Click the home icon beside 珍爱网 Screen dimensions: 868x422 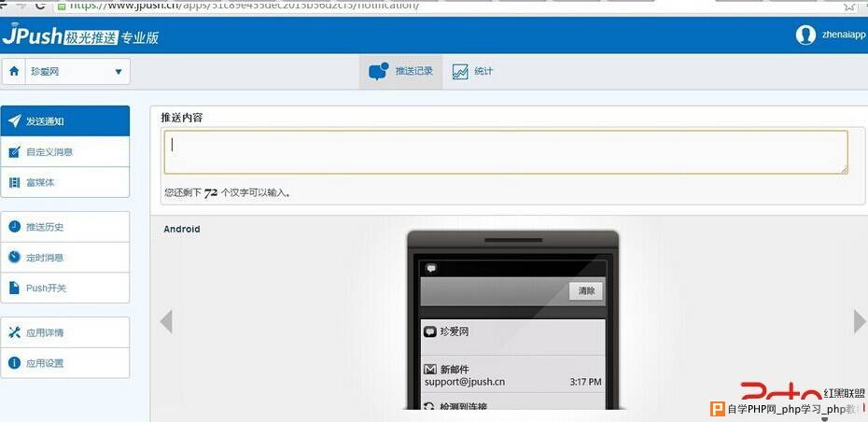[14, 72]
